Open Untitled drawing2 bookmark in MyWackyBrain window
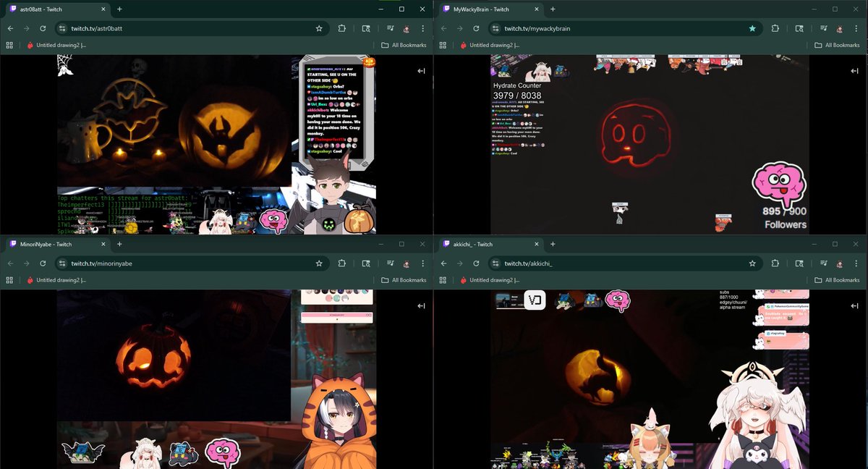 click(x=491, y=45)
